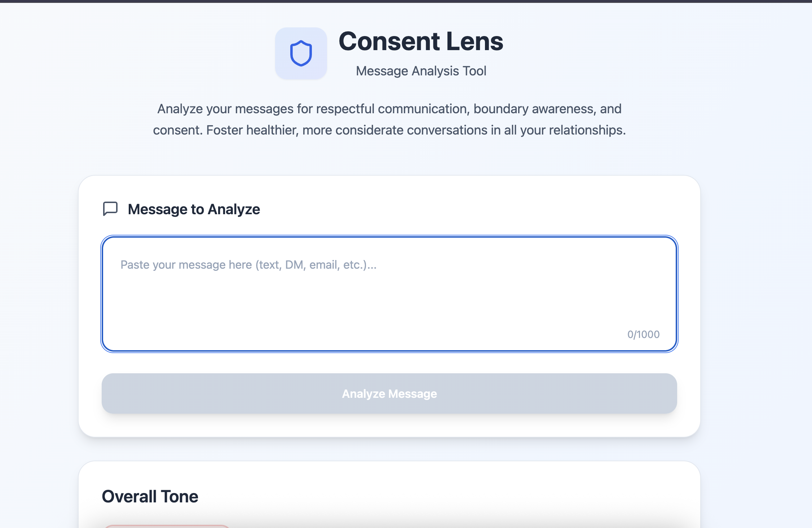
Task: Click the Message to Analyze heading text
Action: (x=194, y=209)
